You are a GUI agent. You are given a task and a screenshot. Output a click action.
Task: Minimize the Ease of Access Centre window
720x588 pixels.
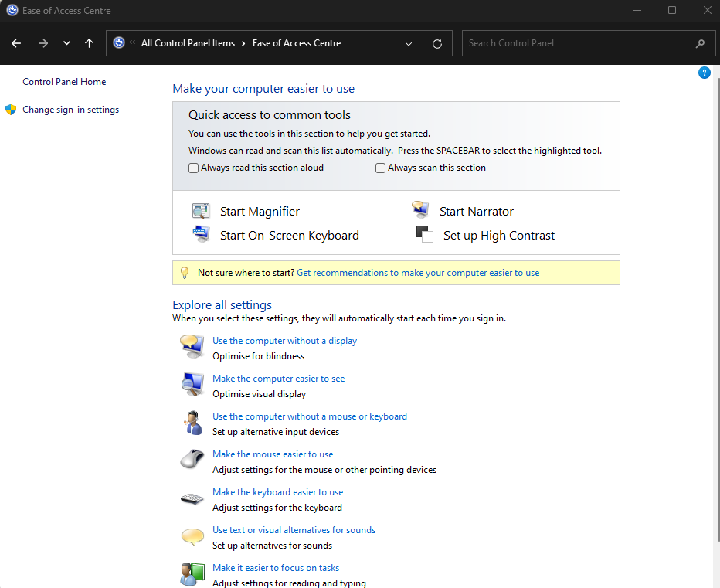tap(637, 10)
